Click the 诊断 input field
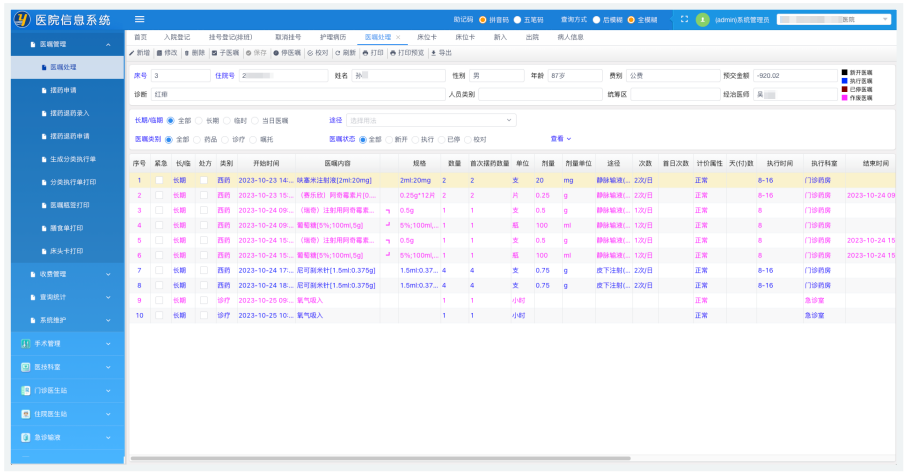Screen dimensions: 907x475 [x=296, y=94]
